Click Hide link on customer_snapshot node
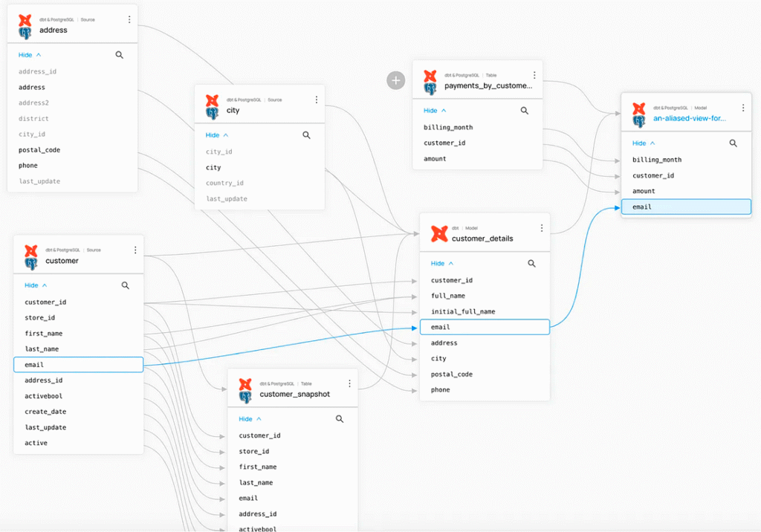The height and width of the screenshot is (532, 761). coord(245,419)
